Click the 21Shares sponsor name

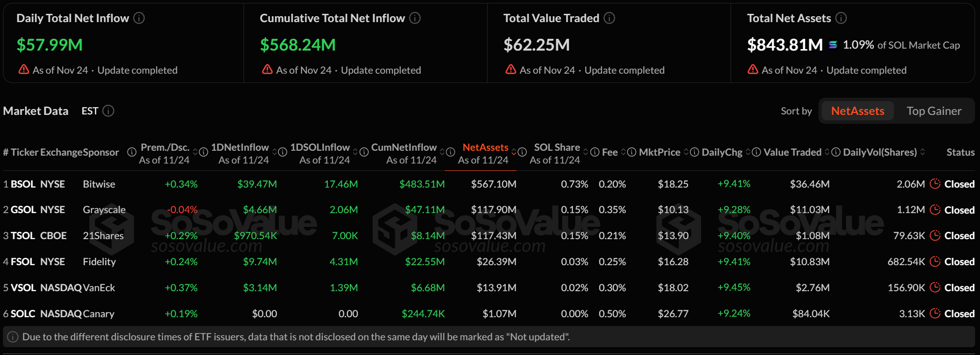tap(103, 236)
